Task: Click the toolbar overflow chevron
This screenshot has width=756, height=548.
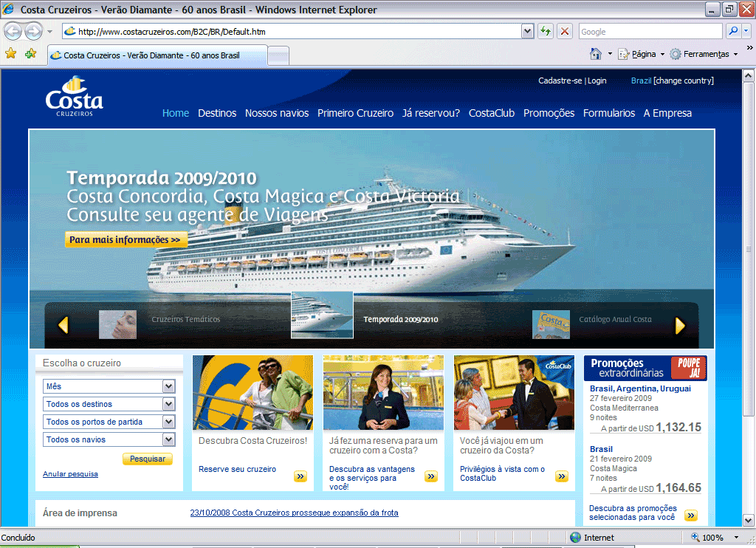Action: (750, 48)
